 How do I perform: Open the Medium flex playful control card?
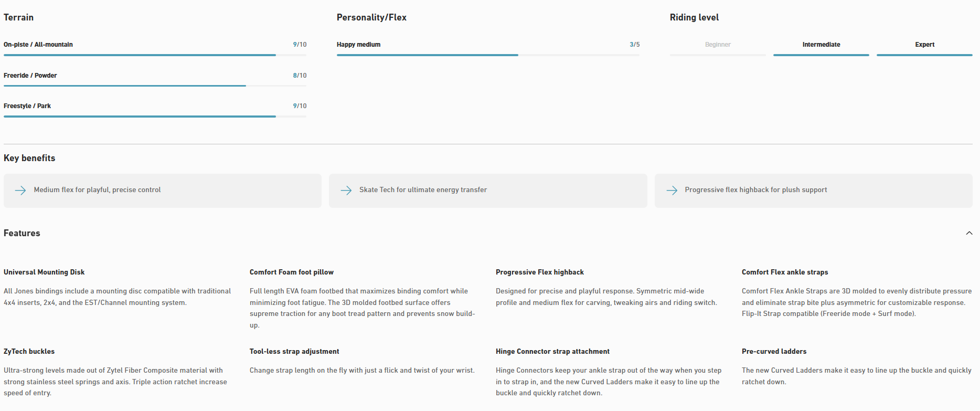coord(162,191)
